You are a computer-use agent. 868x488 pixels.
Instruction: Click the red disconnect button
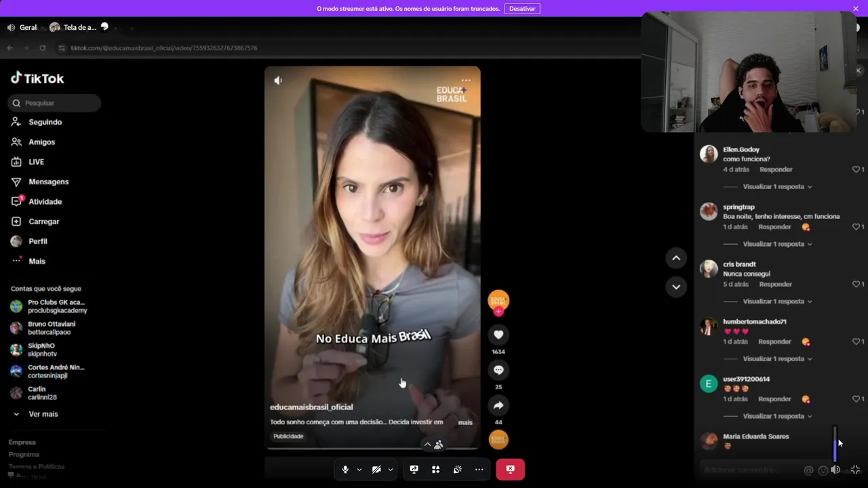point(510,469)
